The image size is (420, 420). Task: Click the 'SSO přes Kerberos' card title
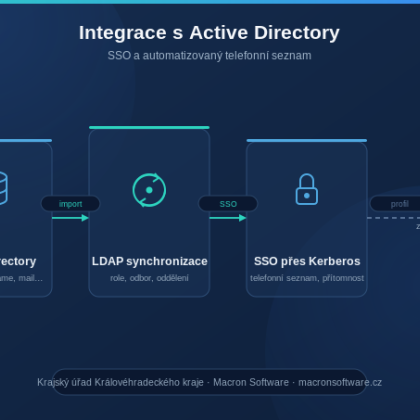307,261
